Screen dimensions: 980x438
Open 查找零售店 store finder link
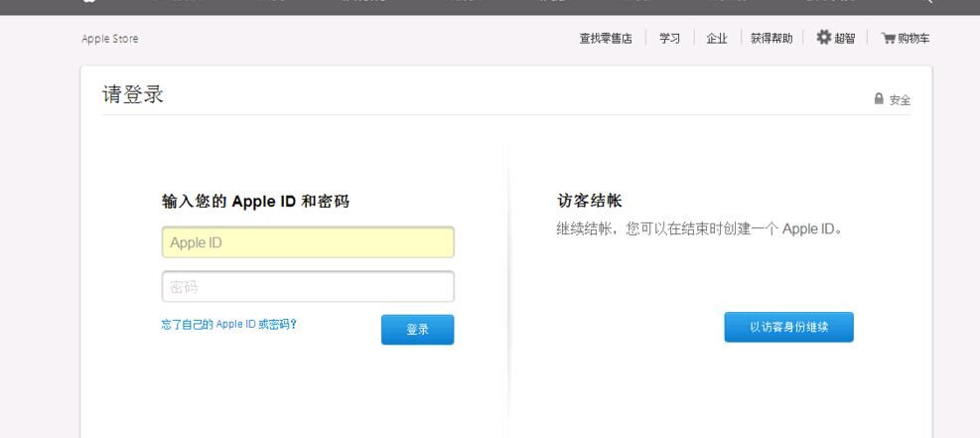pos(605,39)
